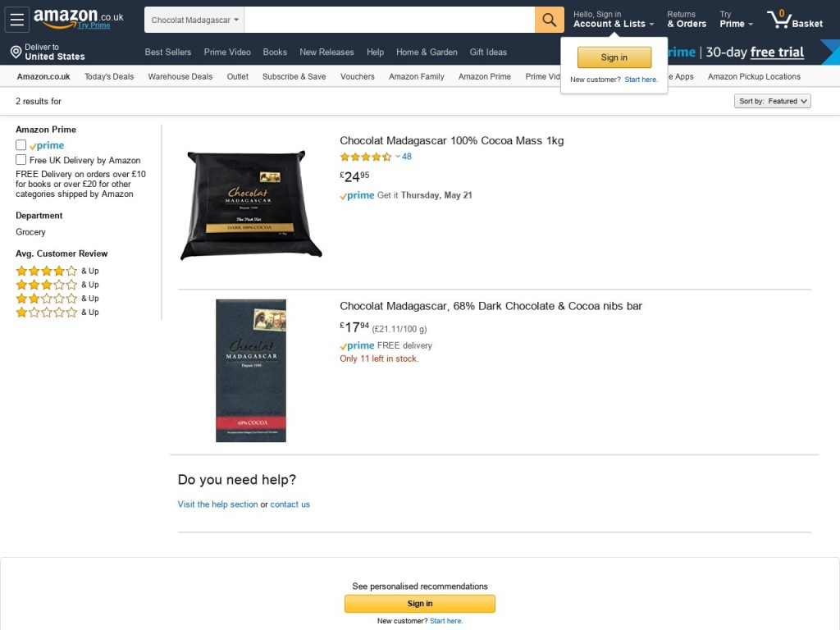840x630 pixels.
Task: Open the 100% Cocoa Mass product image
Action: tap(251, 205)
